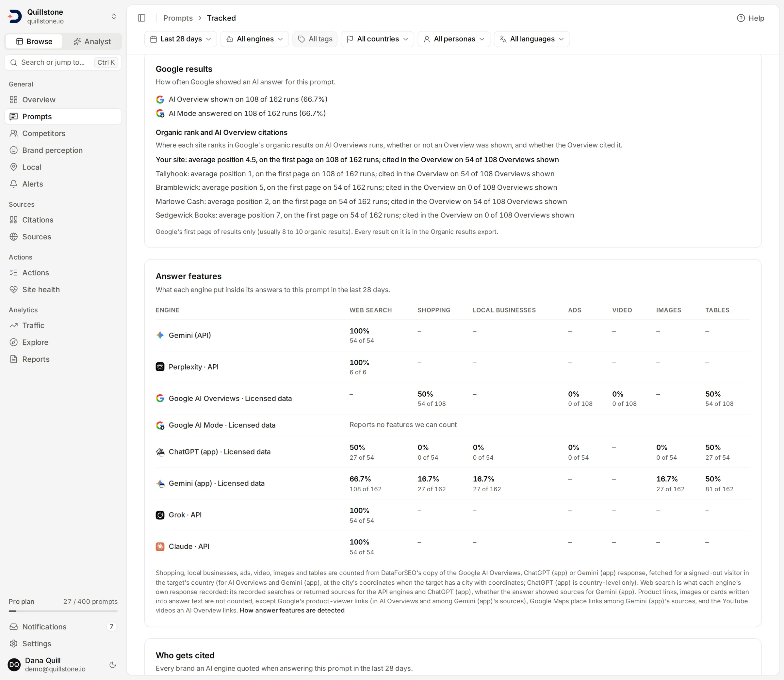This screenshot has height=680, width=784.
Task: Open the Help link
Action: click(x=750, y=18)
